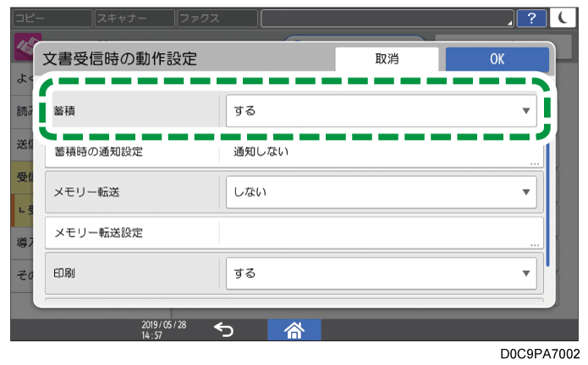Image resolution: width=588 pixels, height=365 pixels.
Task: Click the 印刷 label
Action: (x=64, y=273)
